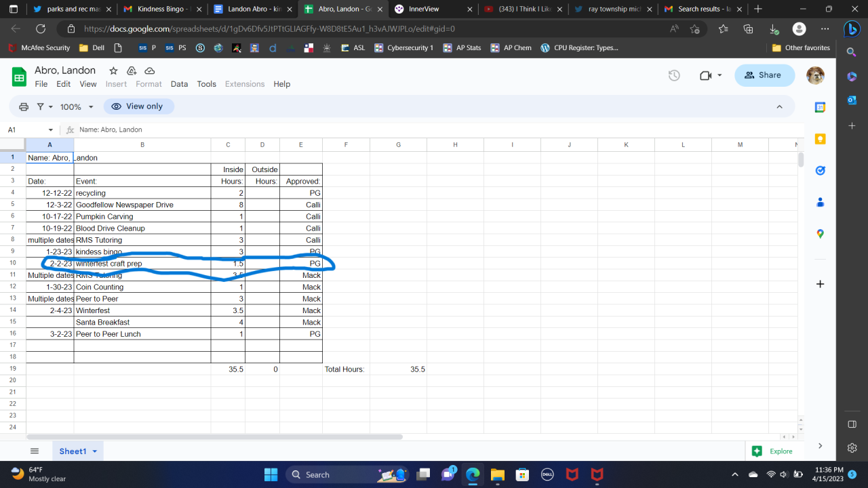Open Google Keep side panel icon
The height and width of the screenshot is (488, 868).
pyautogui.click(x=820, y=139)
